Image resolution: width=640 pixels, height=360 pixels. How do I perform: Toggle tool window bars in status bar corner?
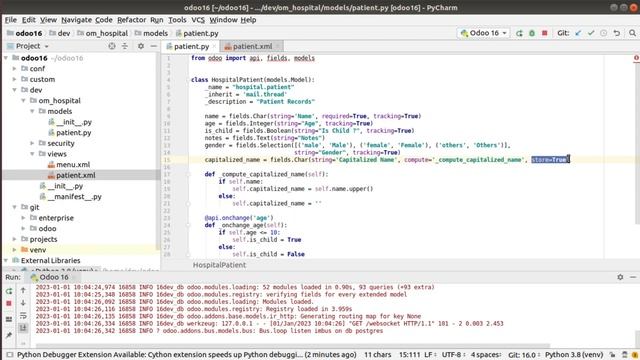point(10,355)
